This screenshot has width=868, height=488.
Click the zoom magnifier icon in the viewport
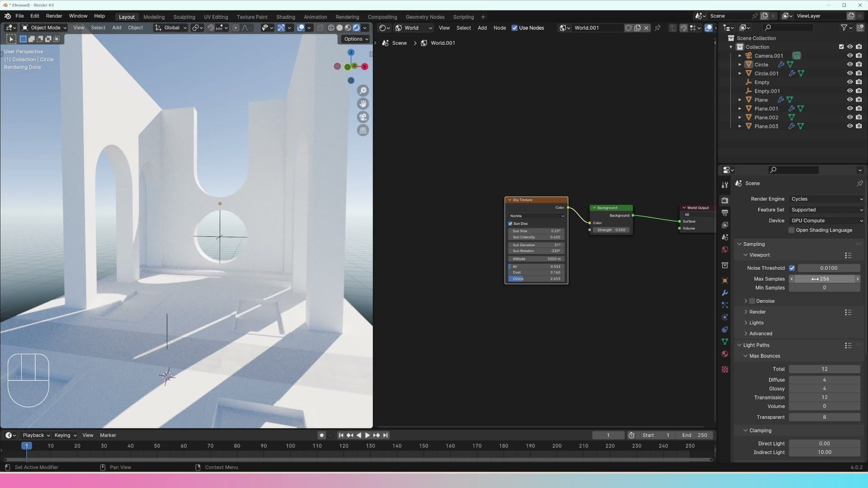point(363,91)
